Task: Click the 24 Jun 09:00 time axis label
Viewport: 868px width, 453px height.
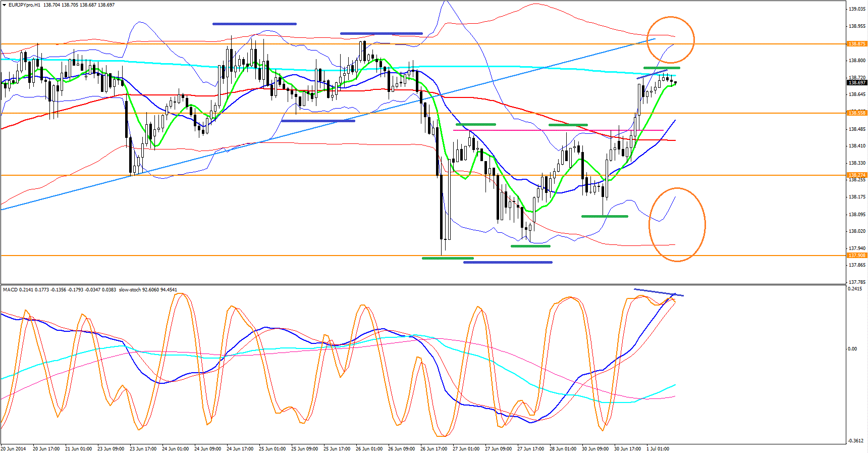Action: (207, 449)
